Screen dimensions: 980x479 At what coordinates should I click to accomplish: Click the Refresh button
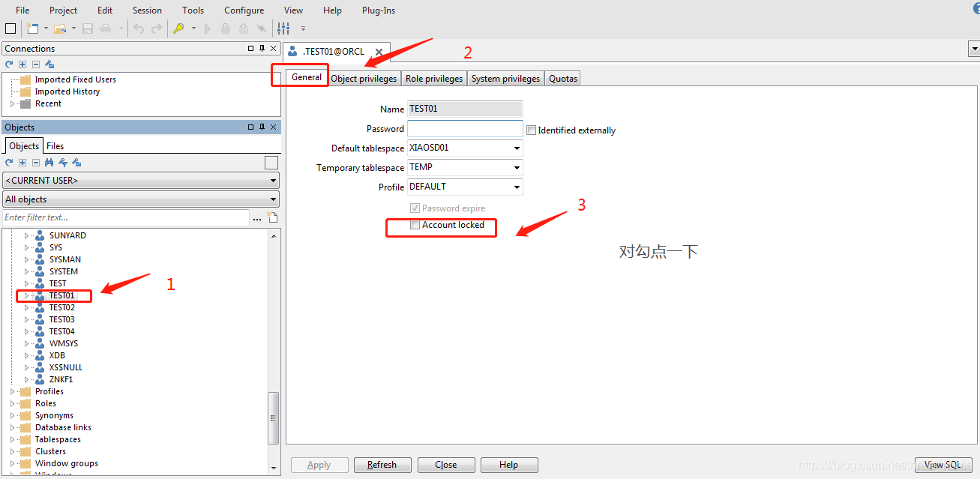click(382, 465)
